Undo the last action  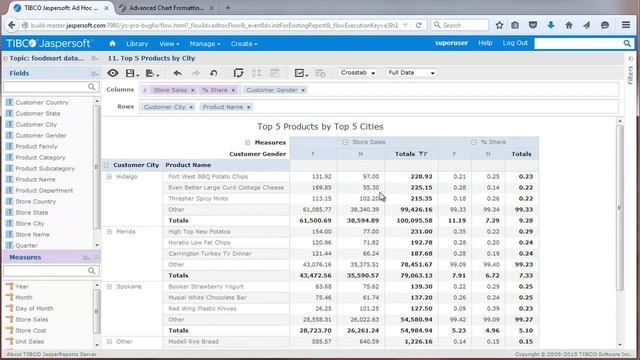(x=177, y=73)
